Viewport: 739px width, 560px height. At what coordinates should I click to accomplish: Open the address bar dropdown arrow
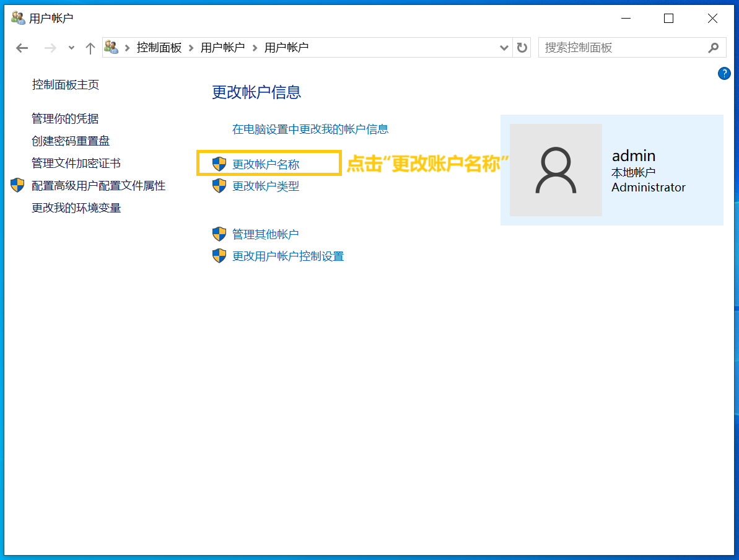(x=504, y=47)
